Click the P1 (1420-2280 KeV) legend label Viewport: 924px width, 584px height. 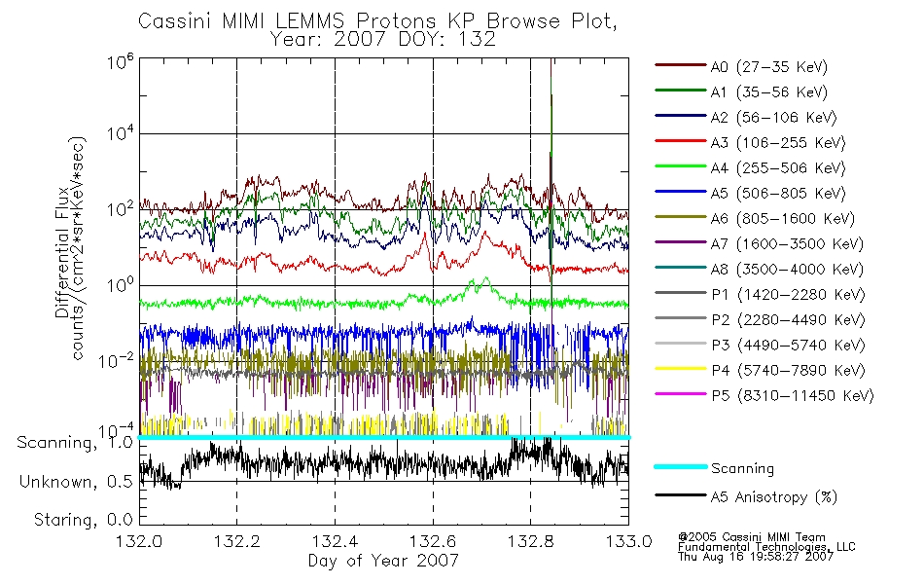tap(788, 294)
